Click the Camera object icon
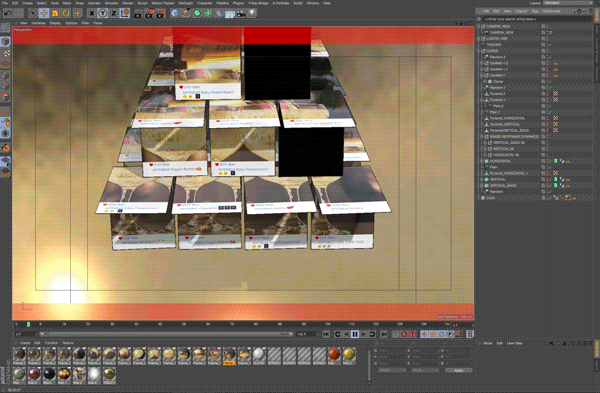 pos(241,13)
